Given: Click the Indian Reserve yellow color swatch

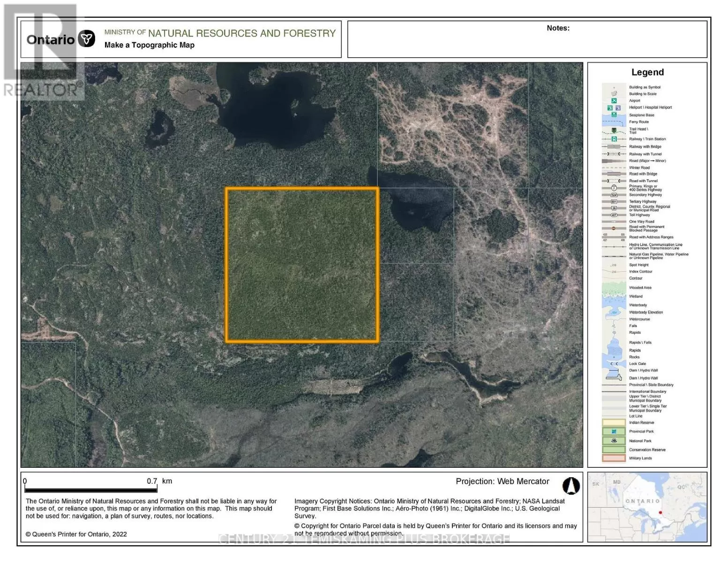Looking at the screenshot, I should click(x=614, y=422).
